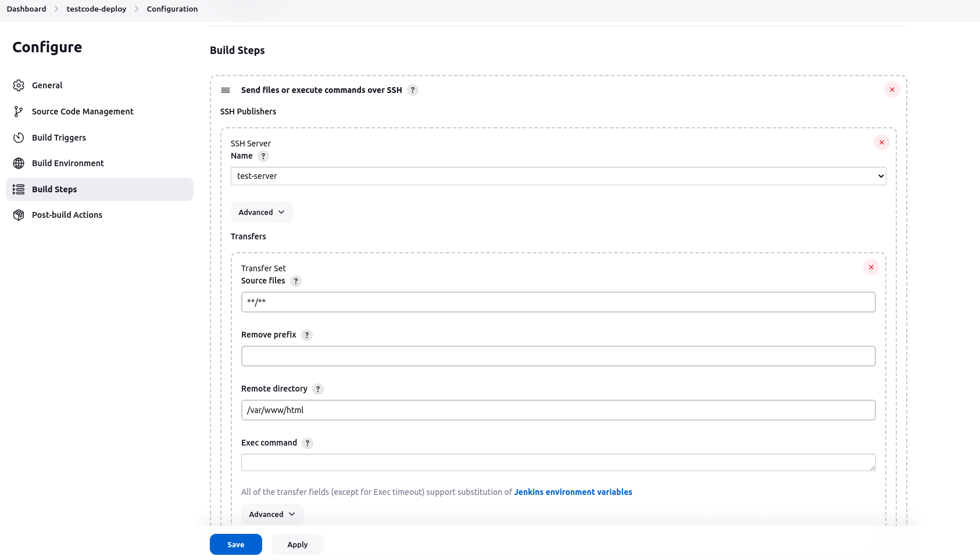Open help for Send files over SSH
The width and height of the screenshot is (980, 560).
point(413,90)
